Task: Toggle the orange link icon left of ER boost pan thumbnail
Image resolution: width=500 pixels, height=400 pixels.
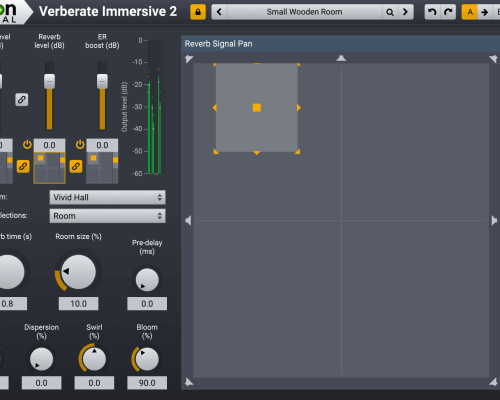Action: (x=76, y=166)
